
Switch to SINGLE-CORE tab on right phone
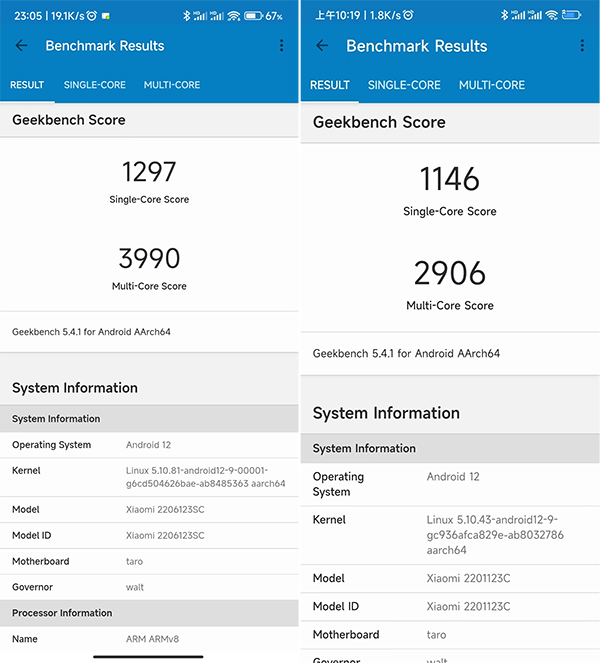click(x=404, y=85)
